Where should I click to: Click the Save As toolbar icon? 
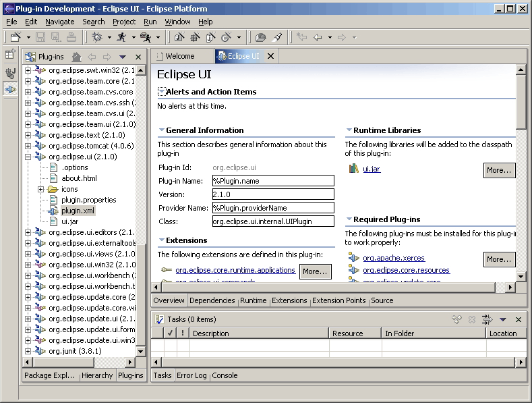(56, 37)
